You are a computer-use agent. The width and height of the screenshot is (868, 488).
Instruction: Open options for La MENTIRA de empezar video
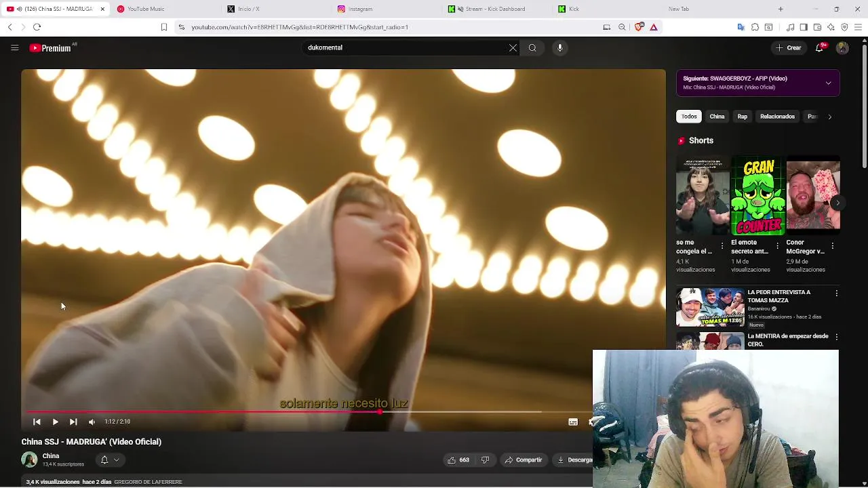tap(836, 337)
